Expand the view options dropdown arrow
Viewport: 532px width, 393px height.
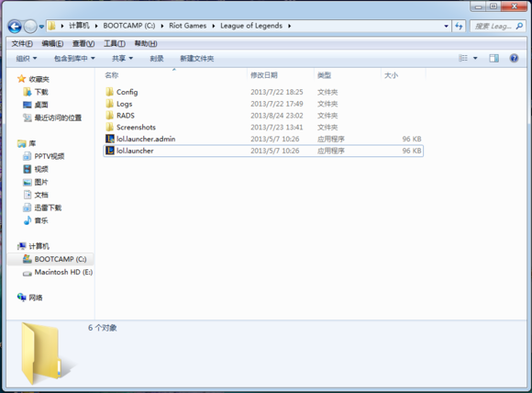475,58
